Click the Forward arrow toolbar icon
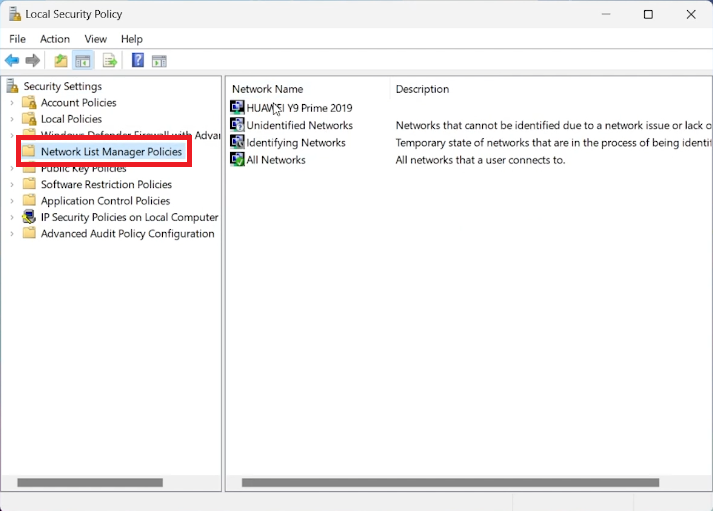The height and width of the screenshot is (511, 713). (x=32, y=61)
